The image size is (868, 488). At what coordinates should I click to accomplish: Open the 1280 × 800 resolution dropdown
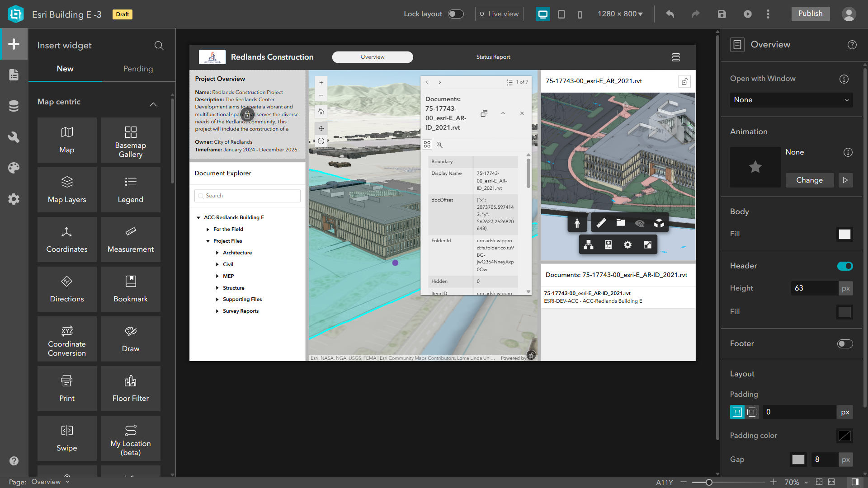(x=620, y=14)
